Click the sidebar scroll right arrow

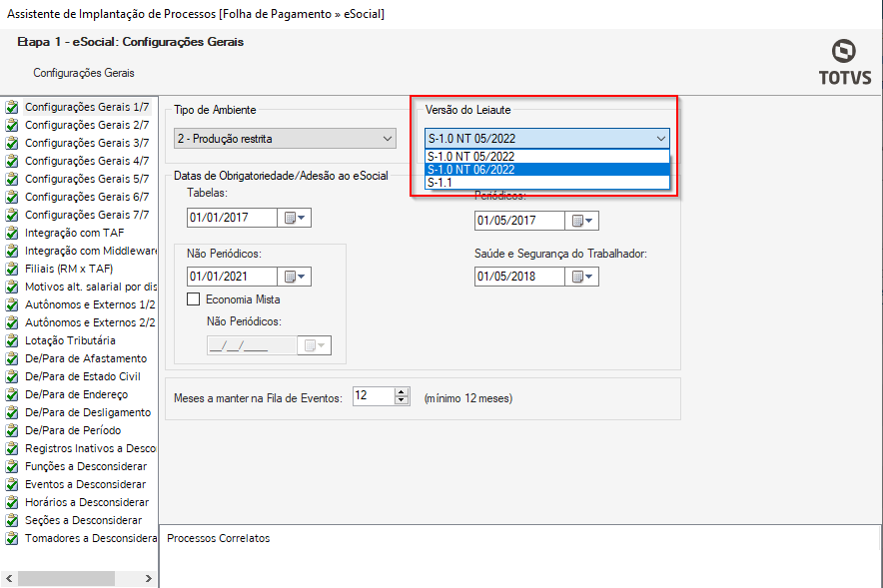click(x=148, y=578)
